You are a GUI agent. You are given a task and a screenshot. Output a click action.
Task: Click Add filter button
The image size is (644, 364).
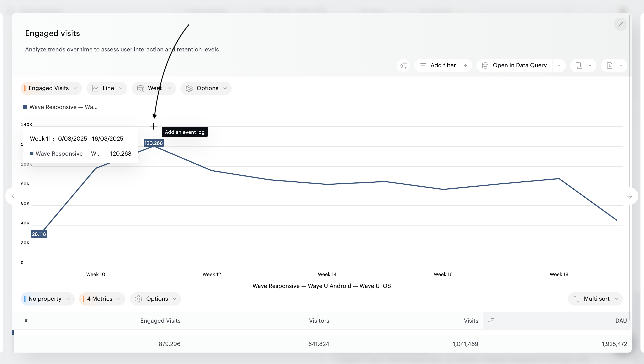(443, 66)
